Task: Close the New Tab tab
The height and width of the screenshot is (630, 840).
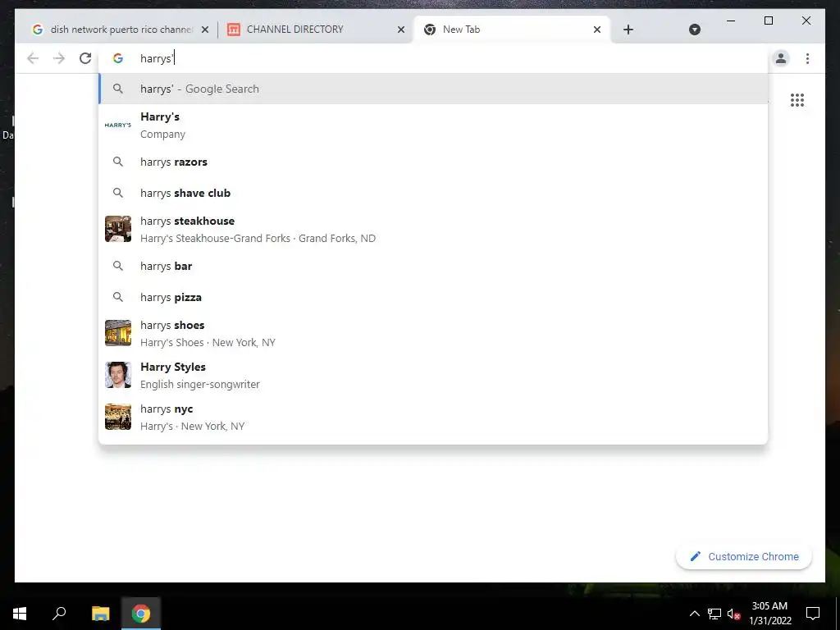Action: [x=597, y=30]
